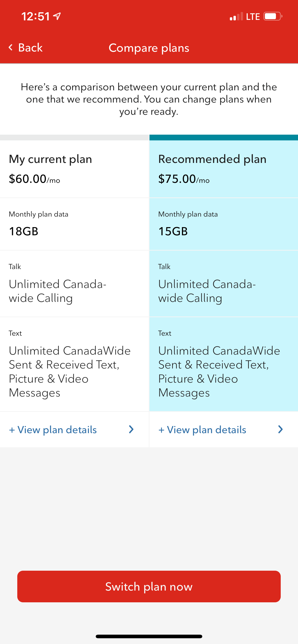Tap the 12:51 clock in status bar
This screenshot has height=644, width=298.
[x=36, y=17]
